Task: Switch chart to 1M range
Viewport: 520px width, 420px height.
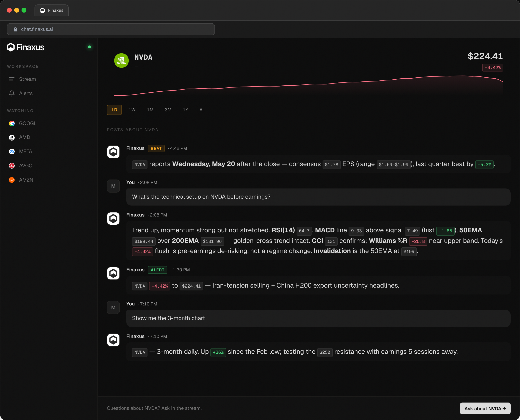Action: point(150,110)
